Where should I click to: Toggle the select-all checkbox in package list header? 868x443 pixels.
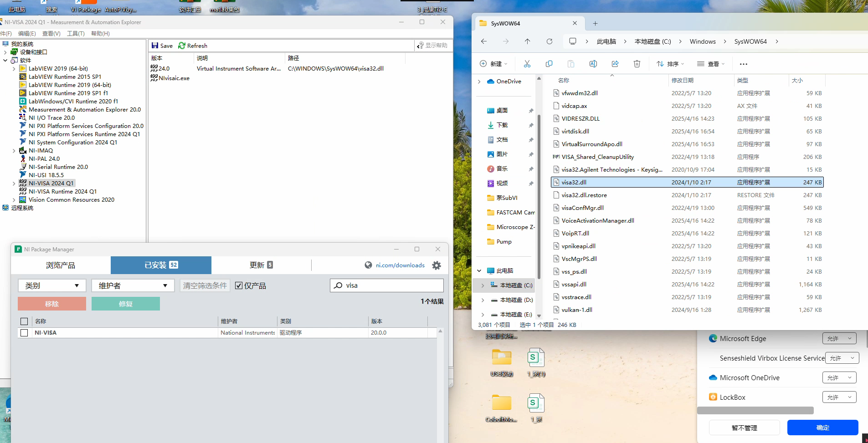click(x=24, y=321)
